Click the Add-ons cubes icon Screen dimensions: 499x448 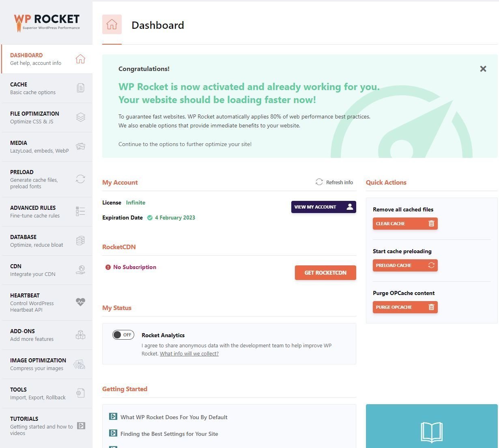[80, 334]
